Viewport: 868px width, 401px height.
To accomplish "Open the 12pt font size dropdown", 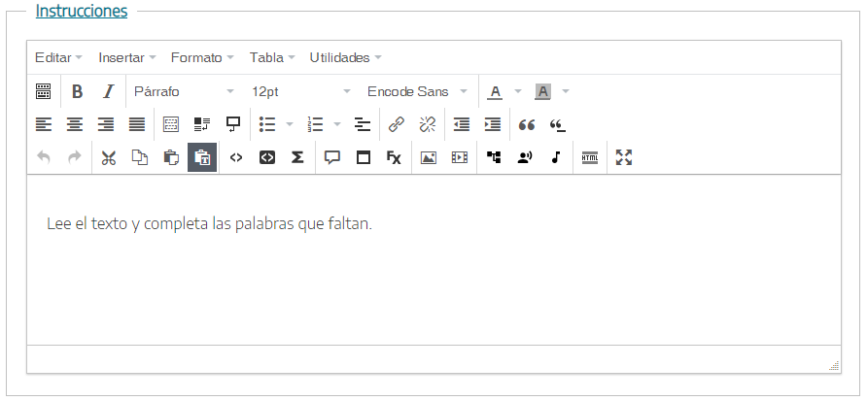I will pos(300,91).
